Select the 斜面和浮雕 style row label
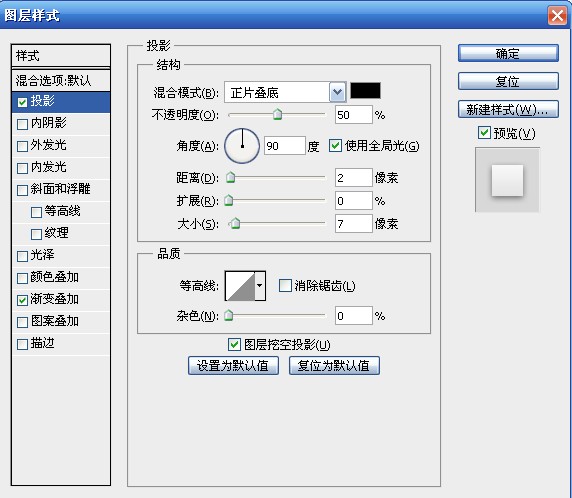Viewport: 572px width, 498px height. pyautogui.click(x=60, y=189)
